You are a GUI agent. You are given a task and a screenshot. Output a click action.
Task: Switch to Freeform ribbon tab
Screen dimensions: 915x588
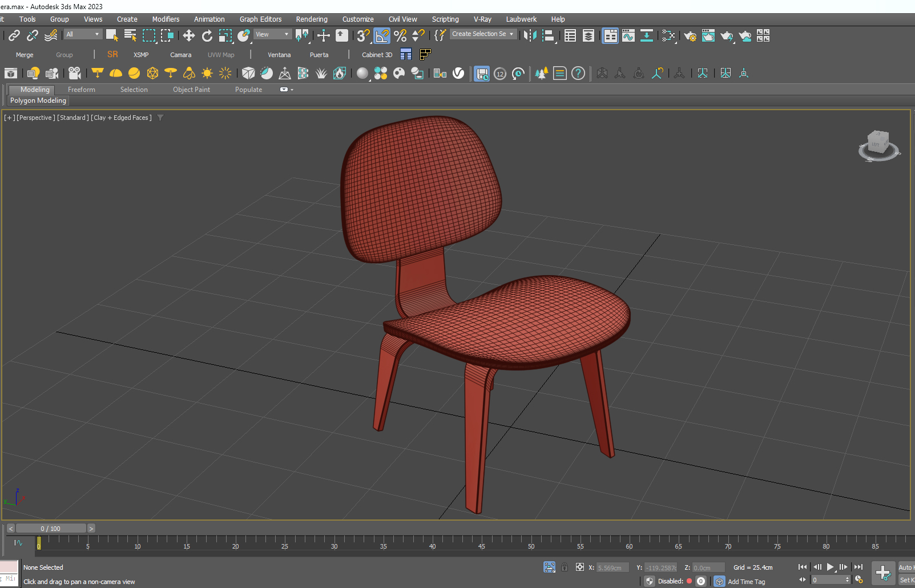coord(82,90)
